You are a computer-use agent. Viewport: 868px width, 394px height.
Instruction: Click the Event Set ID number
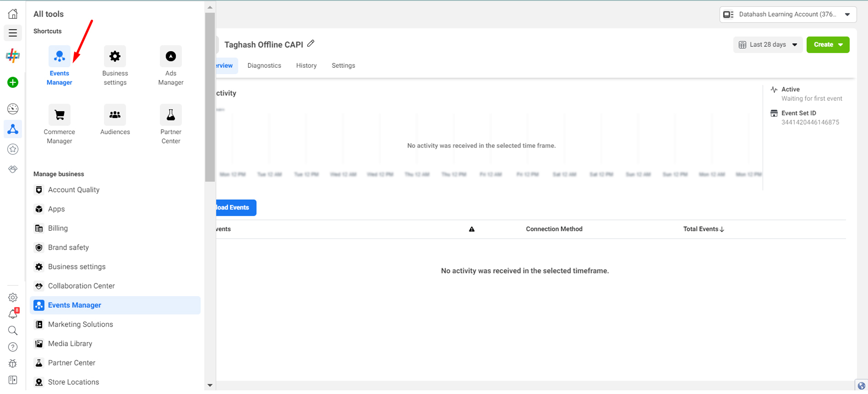810,122
